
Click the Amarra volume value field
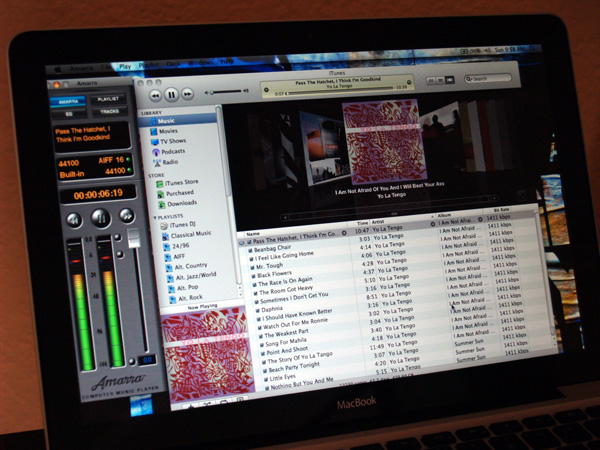(147, 360)
